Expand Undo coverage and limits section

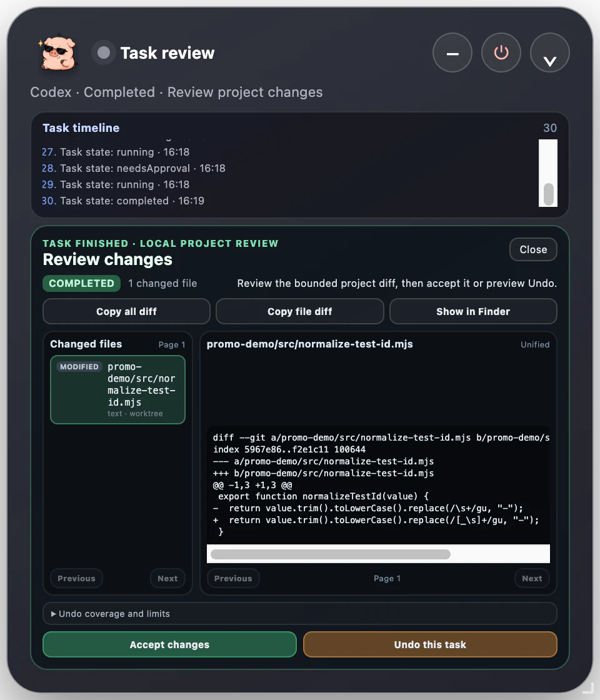click(299, 613)
